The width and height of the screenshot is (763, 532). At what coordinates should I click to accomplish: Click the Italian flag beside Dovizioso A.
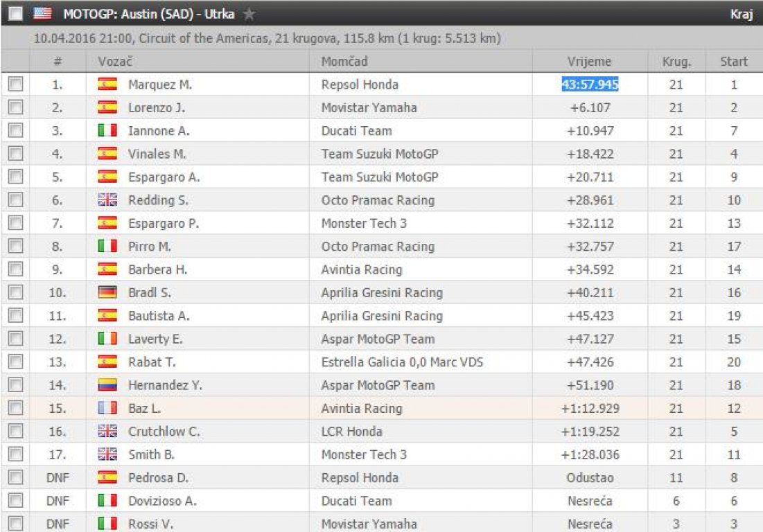[107, 500]
